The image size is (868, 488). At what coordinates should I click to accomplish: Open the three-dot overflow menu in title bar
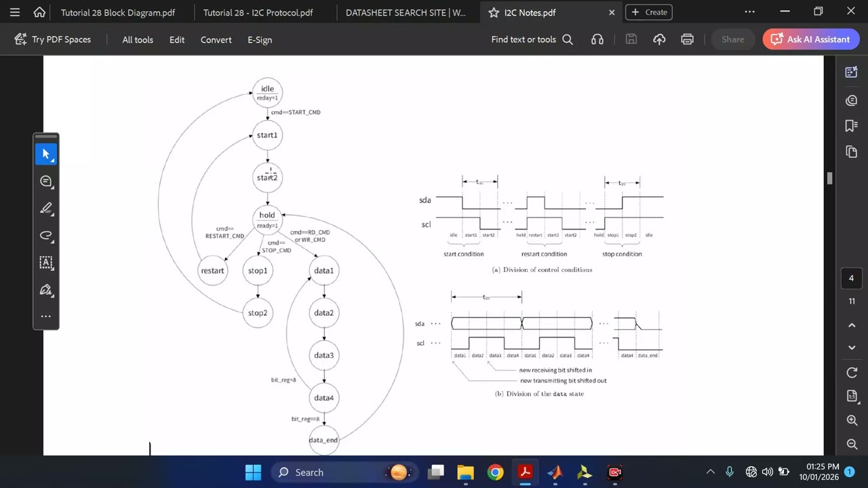[749, 12]
